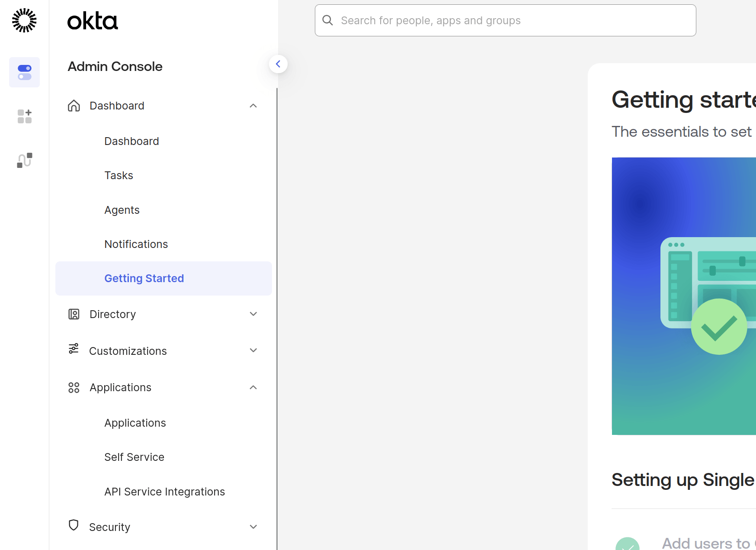Expand the Directory section chevron
The width and height of the screenshot is (756, 550).
click(253, 314)
